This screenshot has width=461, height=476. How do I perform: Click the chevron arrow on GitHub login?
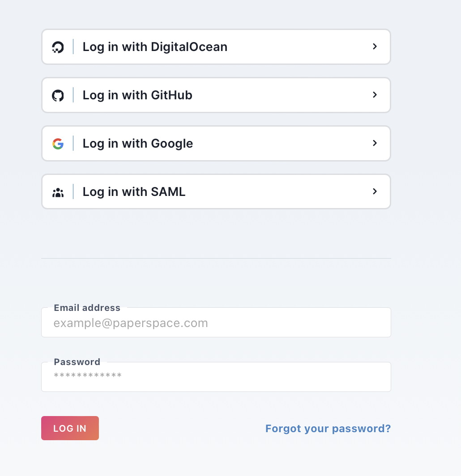(x=375, y=95)
